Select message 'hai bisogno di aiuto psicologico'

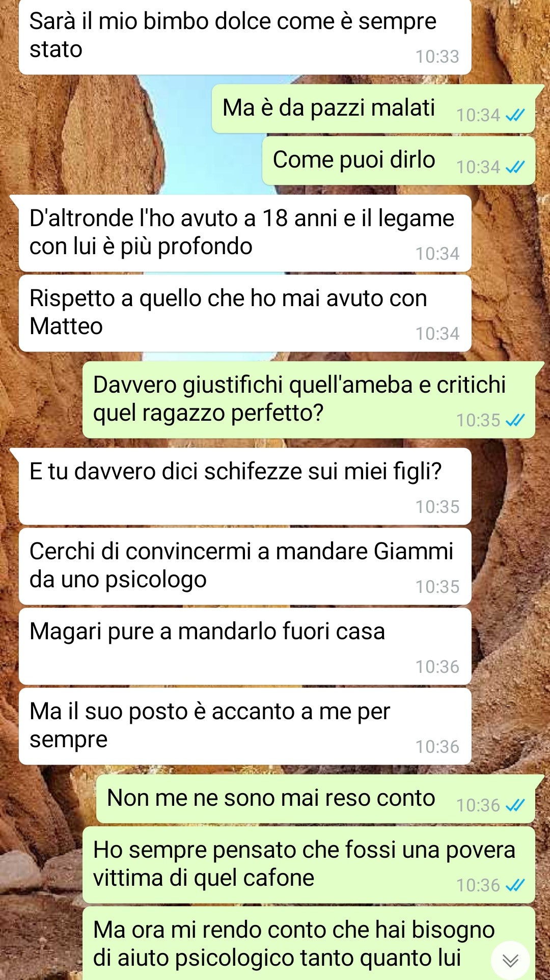pyautogui.click(x=309, y=943)
